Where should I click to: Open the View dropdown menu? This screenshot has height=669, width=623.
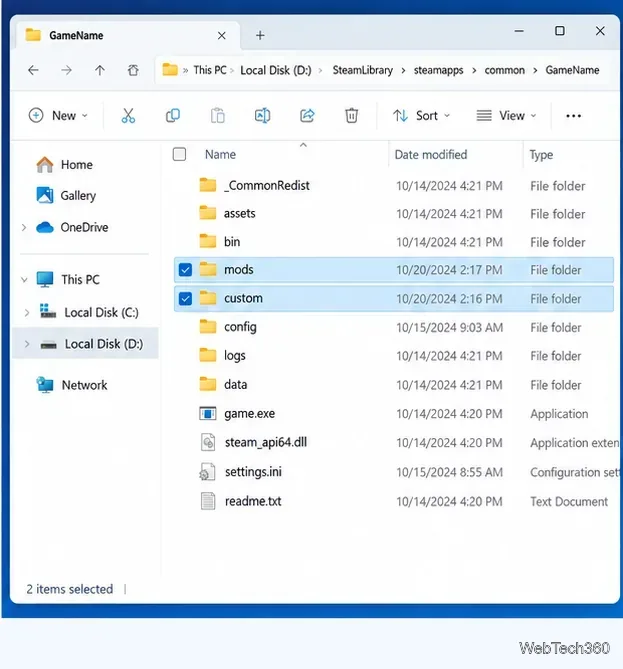(x=506, y=116)
